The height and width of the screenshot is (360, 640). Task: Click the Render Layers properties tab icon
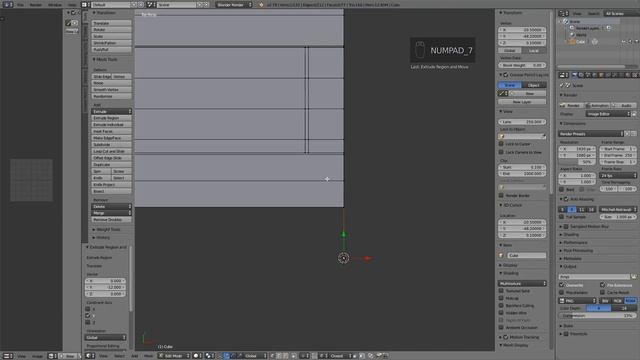coord(581,75)
